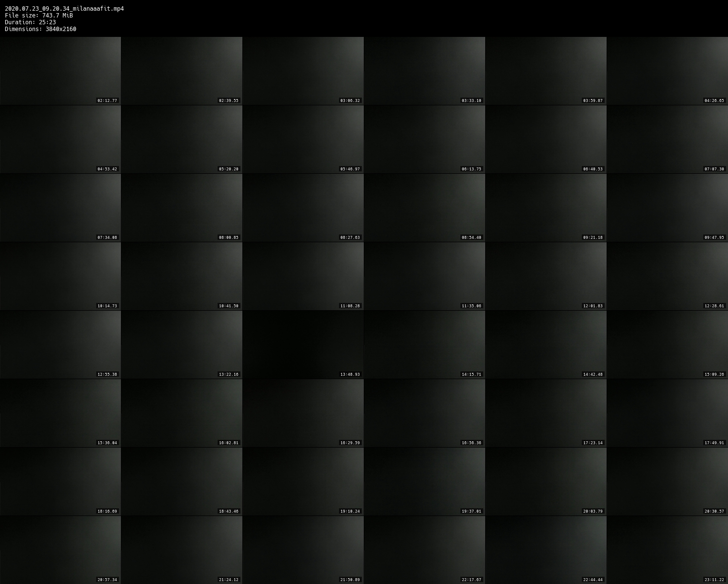Click the thumbnail timestamped 02:12.77
Image resolution: width=728 pixels, height=584 pixels.
pyautogui.click(x=60, y=71)
